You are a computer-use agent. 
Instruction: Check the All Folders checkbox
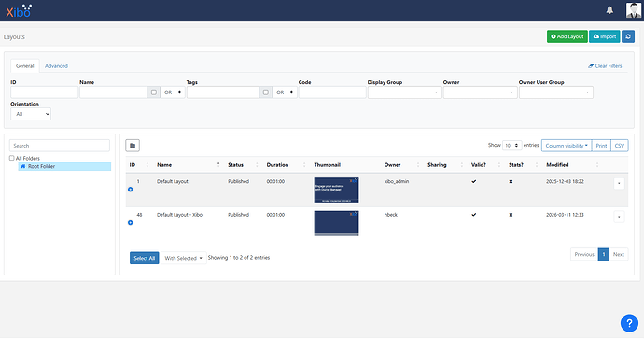12,158
